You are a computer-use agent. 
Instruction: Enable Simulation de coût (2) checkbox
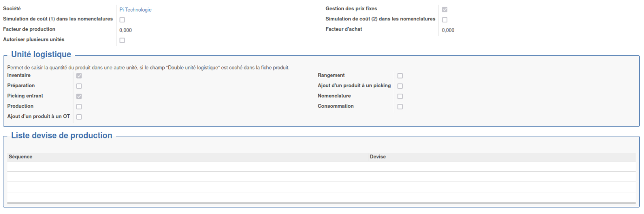click(445, 19)
